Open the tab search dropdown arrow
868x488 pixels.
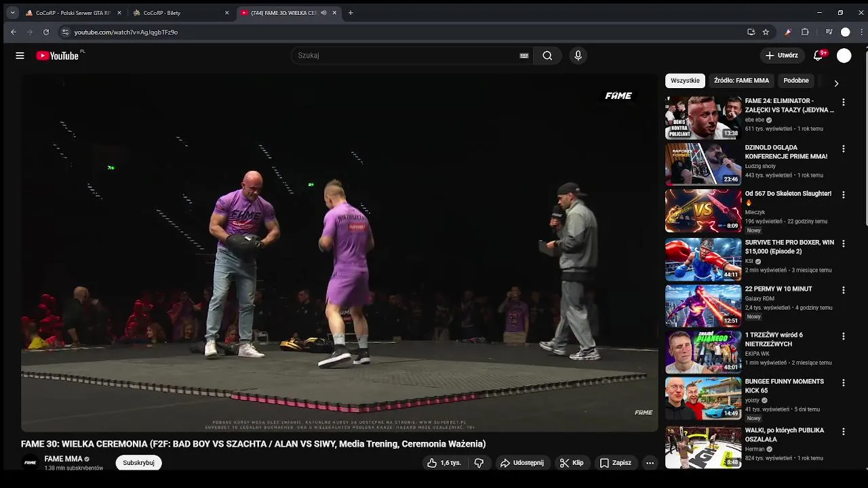point(12,13)
